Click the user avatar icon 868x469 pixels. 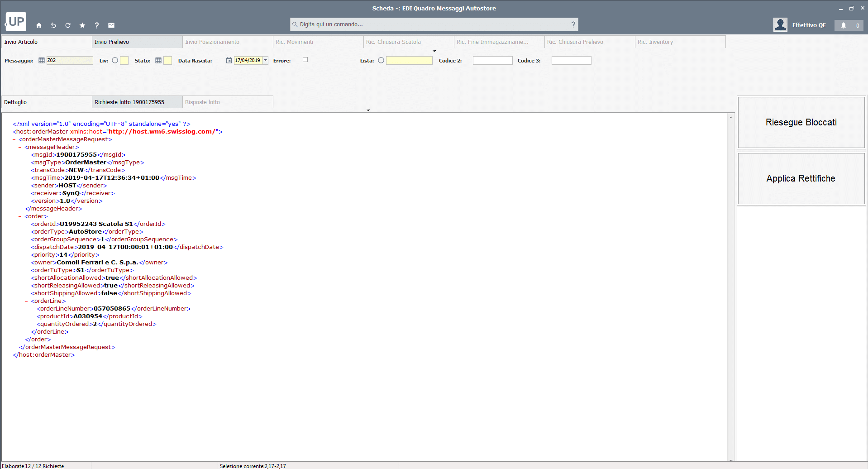(x=780, y=24)
